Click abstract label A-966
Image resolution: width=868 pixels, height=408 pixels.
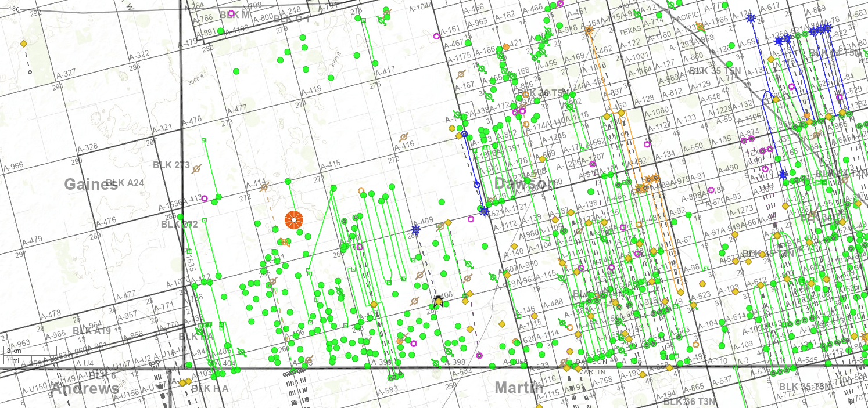(x=13, y=165)
